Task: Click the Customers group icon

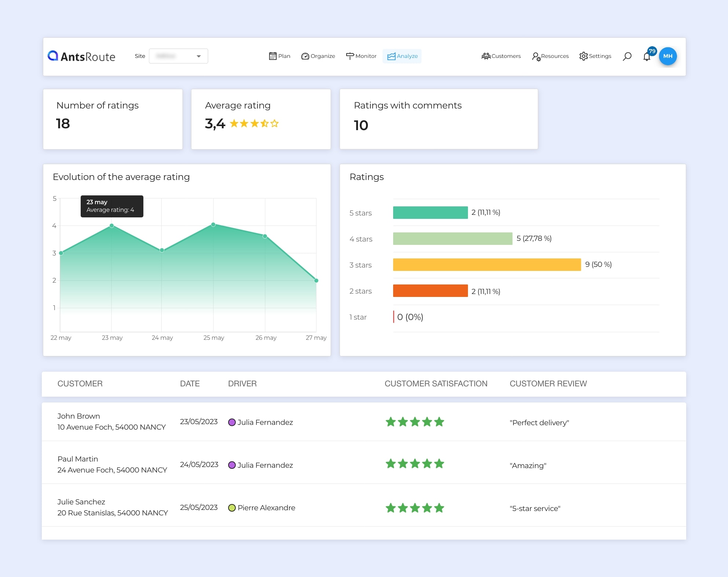Action: tap(486, 56)
